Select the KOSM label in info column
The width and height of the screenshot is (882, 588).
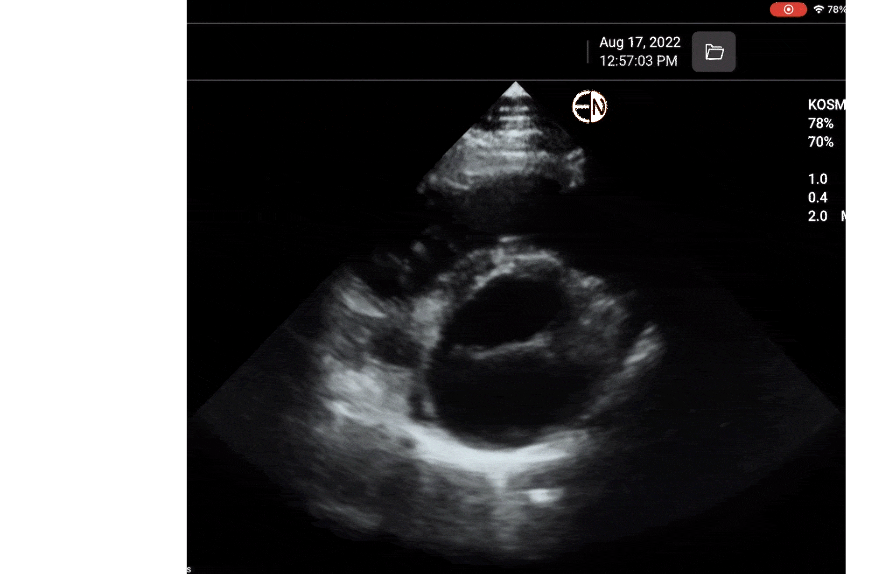click(x=826, y=105)
